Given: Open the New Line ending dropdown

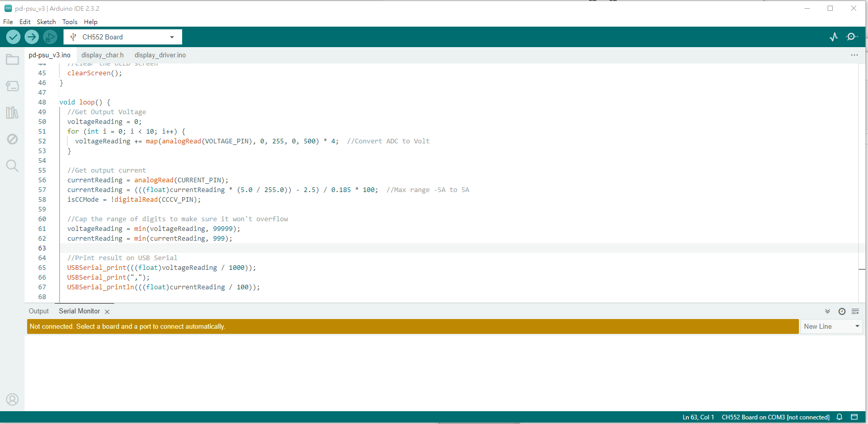Looking at the screenshot, I should [x=831, y=327].
